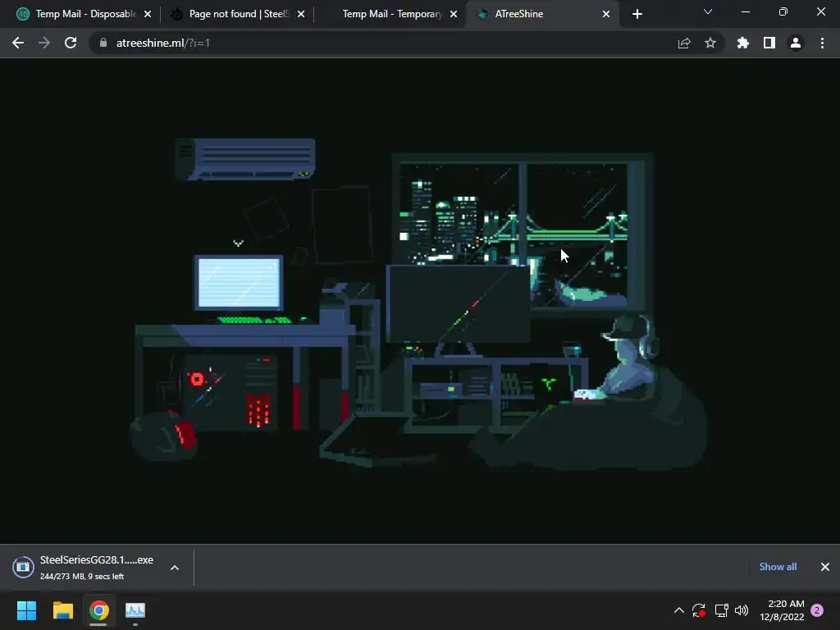The image size is (840, 630).
Task: Open a new browser tab
Action: [637, 14]
